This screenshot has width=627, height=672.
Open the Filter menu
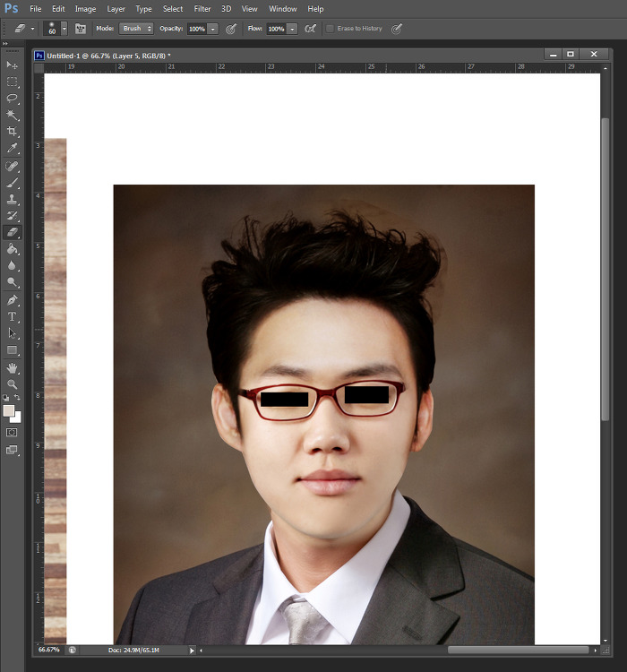(202, 9)
